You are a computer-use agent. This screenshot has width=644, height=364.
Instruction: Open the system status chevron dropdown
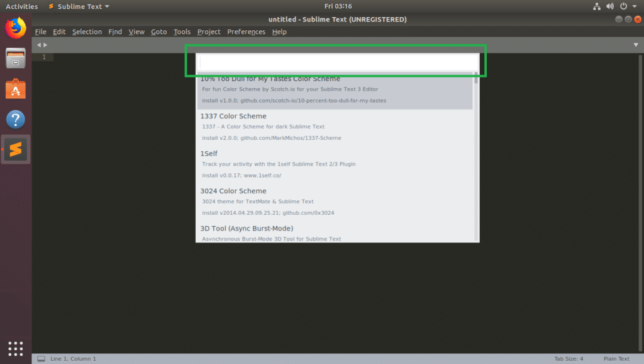coord(633,6)
